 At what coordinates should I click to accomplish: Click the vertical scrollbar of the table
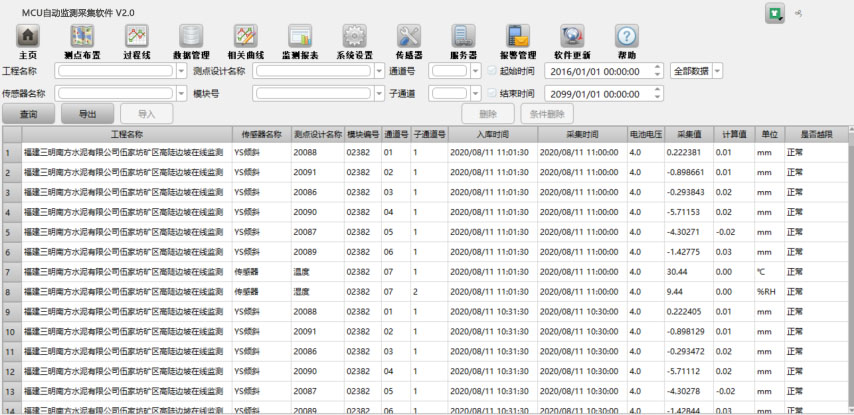click(x=851, y=270)
